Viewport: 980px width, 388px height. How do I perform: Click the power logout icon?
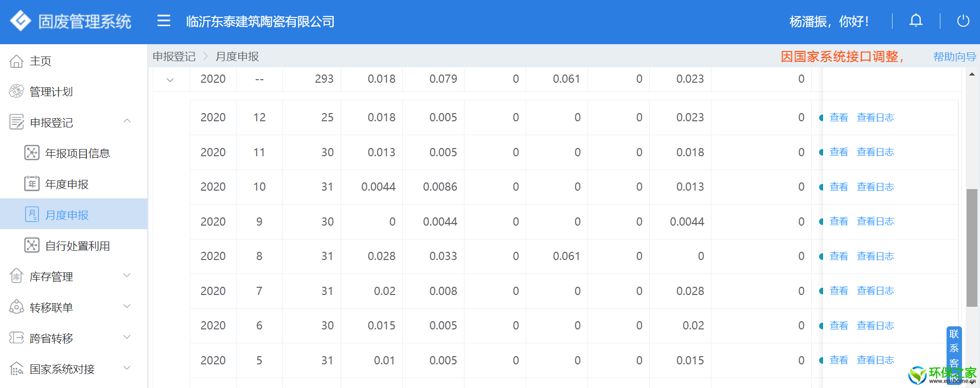click(x=963, y=21)
